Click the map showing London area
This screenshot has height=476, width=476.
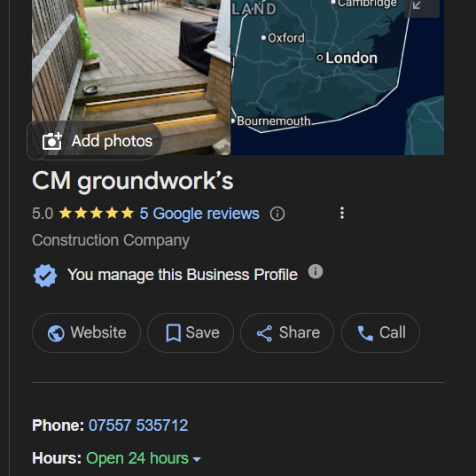(338, 77)
